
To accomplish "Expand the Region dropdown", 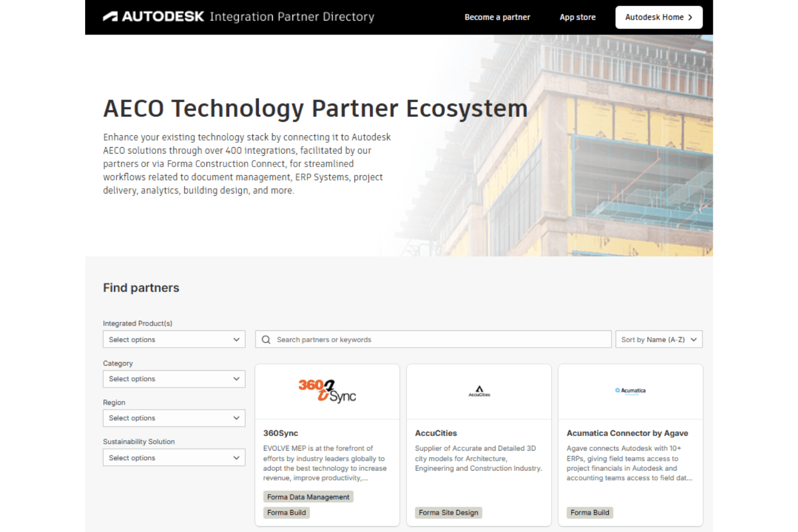I will tap(174, 418).
